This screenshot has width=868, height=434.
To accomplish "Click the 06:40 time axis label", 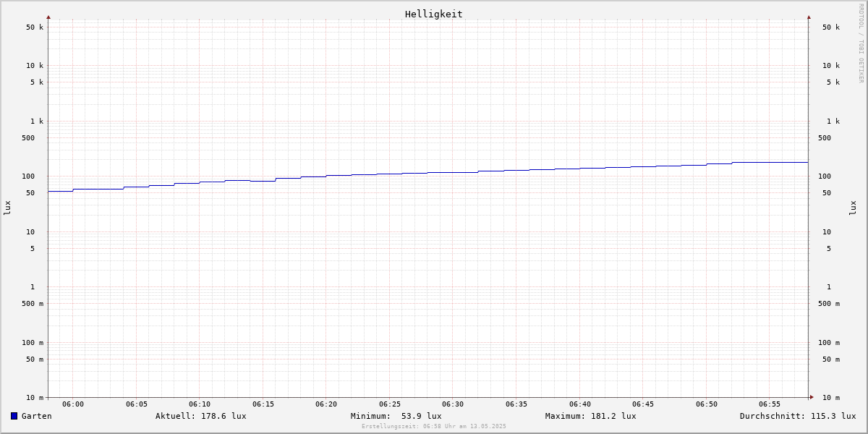I will [580, 404].
